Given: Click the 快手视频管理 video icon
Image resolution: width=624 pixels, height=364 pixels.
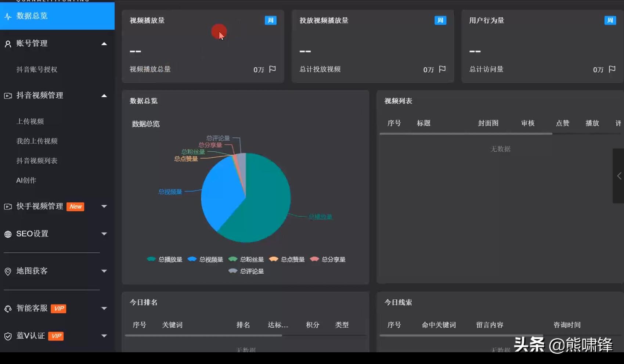Looking at the screenshot, I should pyautogui.click(x=8, y=206).
